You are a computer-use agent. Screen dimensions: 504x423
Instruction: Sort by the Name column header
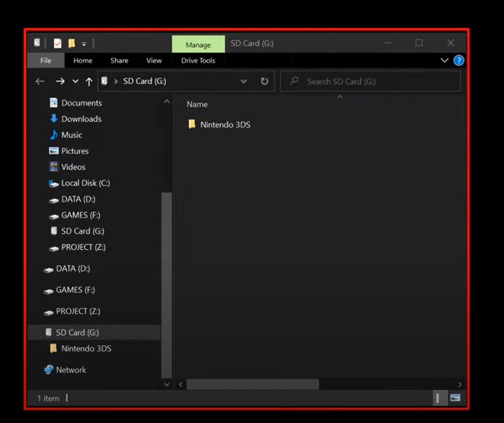tap(197, 104)
